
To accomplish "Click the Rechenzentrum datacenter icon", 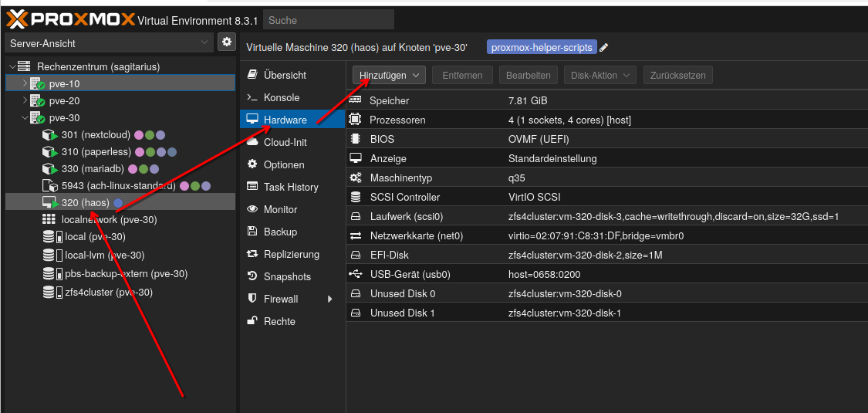I will click(25, 66).
